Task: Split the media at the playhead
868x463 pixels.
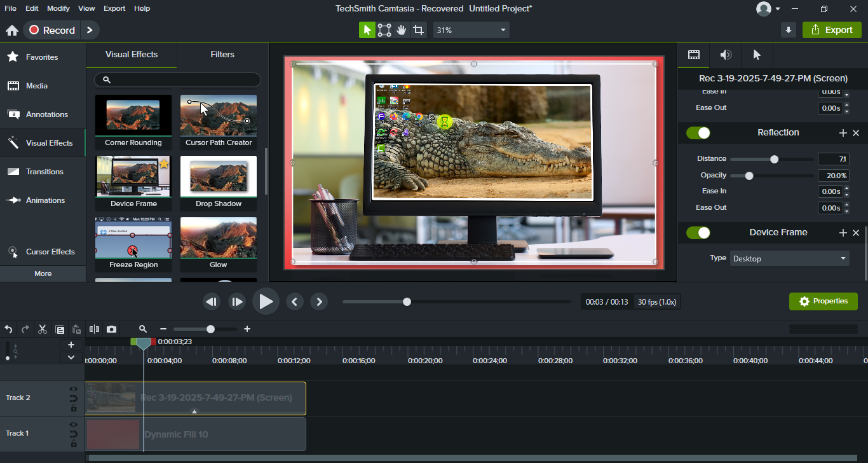Action: click(x=94, y=329)
